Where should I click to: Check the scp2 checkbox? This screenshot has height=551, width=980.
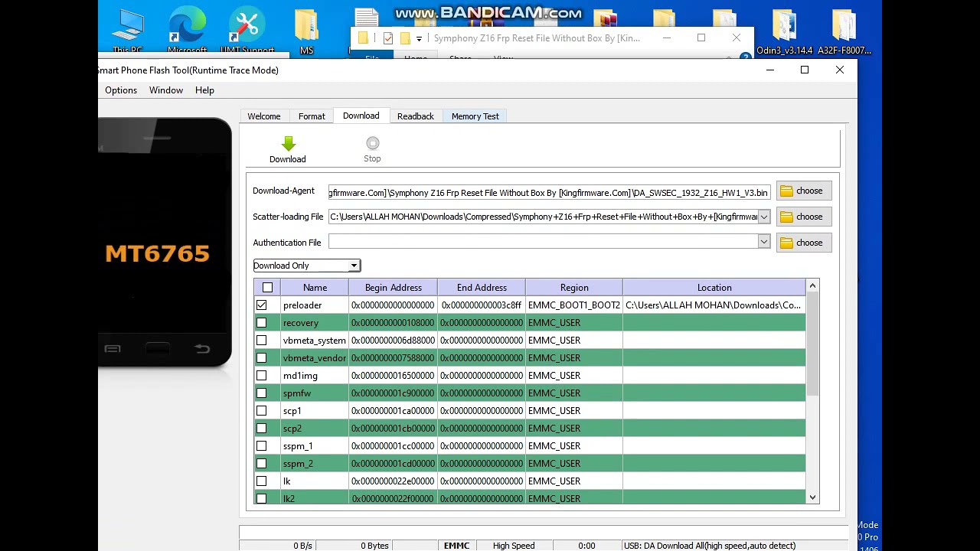[x=262, y=429]
